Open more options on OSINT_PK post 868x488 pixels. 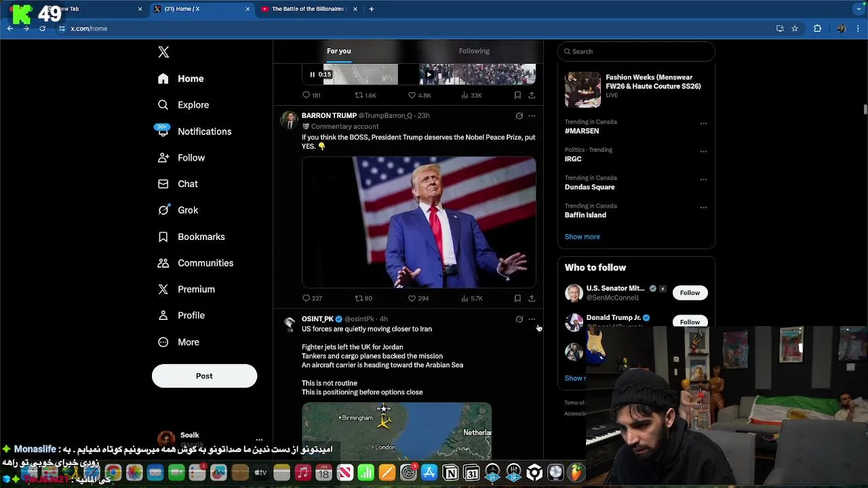pyautogui.click(x=532, y=319)
